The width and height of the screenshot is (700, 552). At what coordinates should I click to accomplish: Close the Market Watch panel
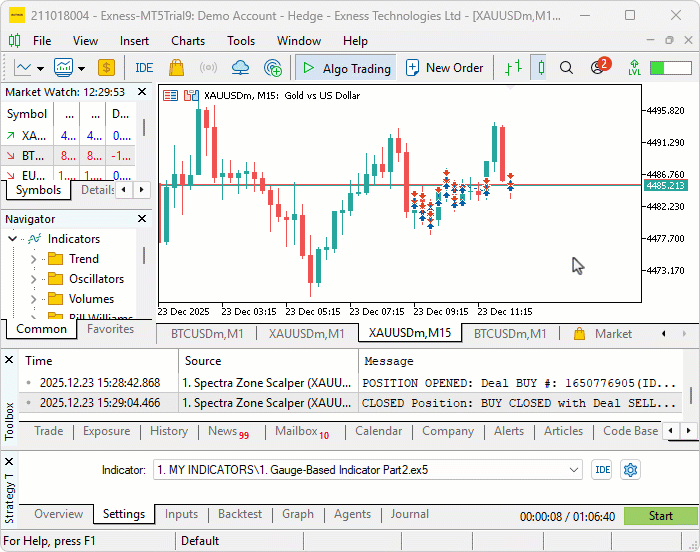point(142,92)
